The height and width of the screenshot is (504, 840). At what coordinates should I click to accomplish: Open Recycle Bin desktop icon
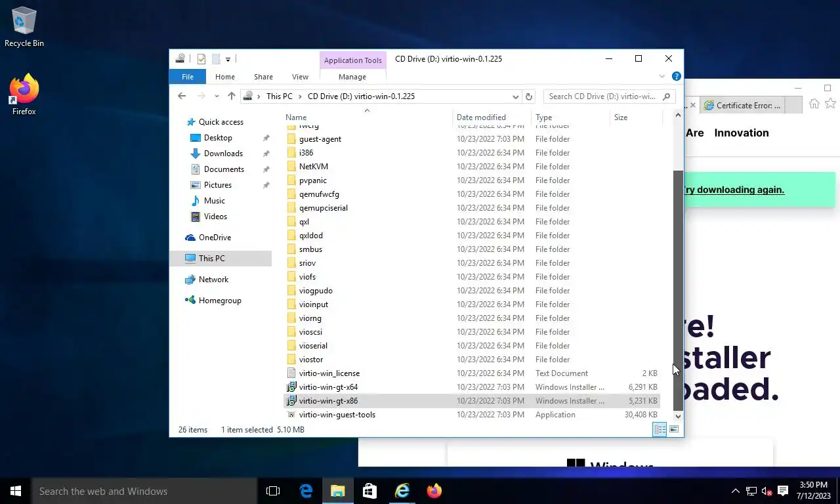point(24,28)
